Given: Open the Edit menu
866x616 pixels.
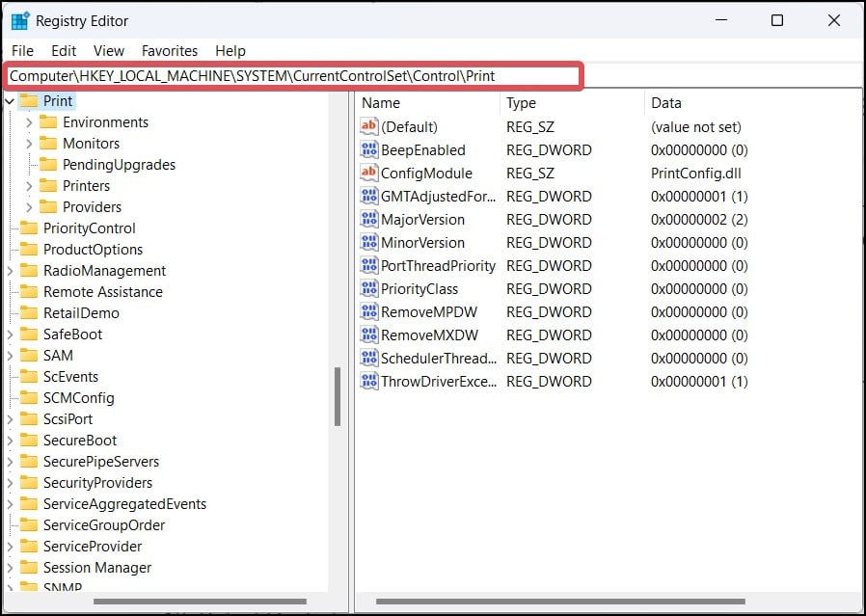Looking at the screenshot, I should tap(64, 51).
